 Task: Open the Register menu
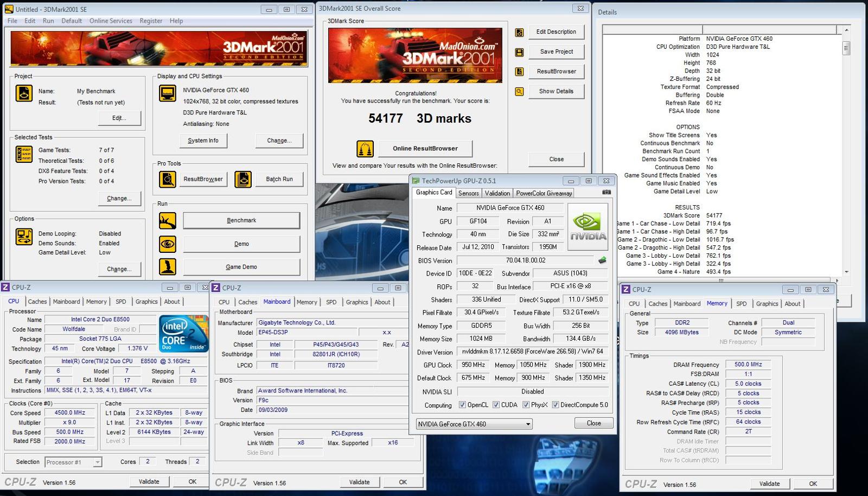click(151, 21)
